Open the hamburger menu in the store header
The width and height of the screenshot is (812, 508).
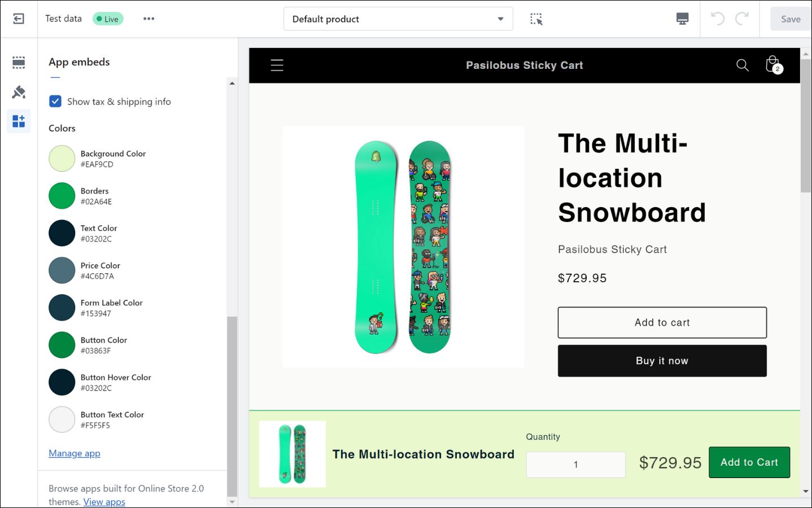[x=277, y=65]
